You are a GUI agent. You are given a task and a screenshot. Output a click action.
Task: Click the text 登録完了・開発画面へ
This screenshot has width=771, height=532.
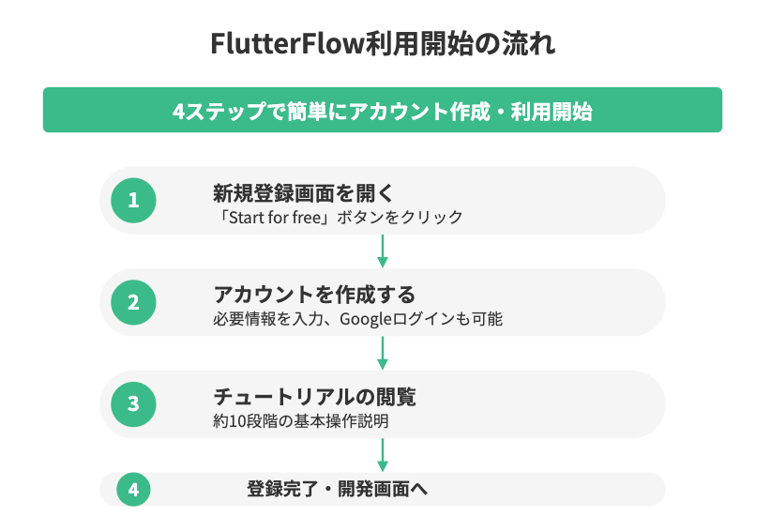pyautogui.click(x=337, y=489)
